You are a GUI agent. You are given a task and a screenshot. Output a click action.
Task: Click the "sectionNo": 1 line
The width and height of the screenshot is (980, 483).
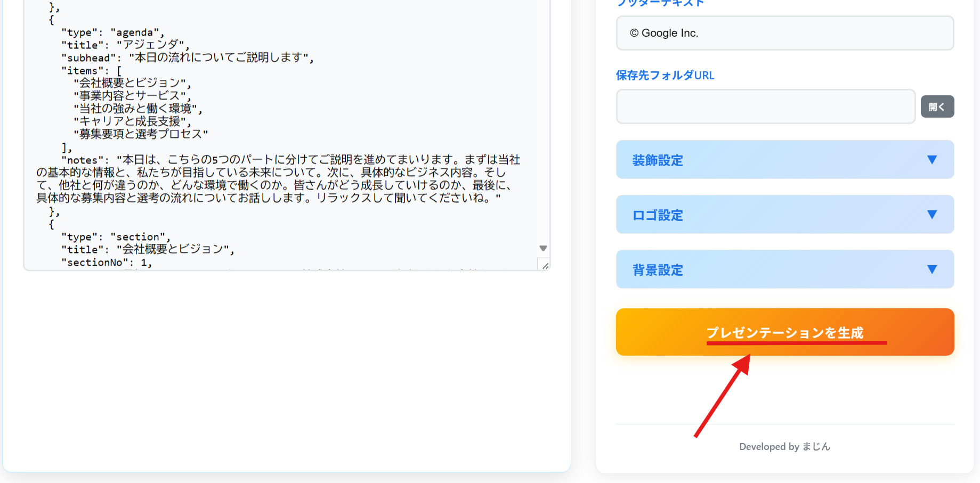[107, 263]
